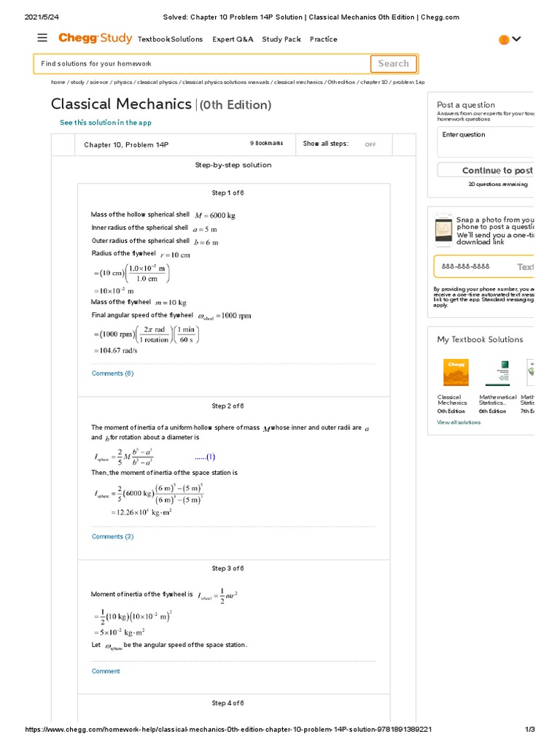The image size is (560, 747).
Task: Open the Study Pack menu item
Action: [x=281, y=39]
